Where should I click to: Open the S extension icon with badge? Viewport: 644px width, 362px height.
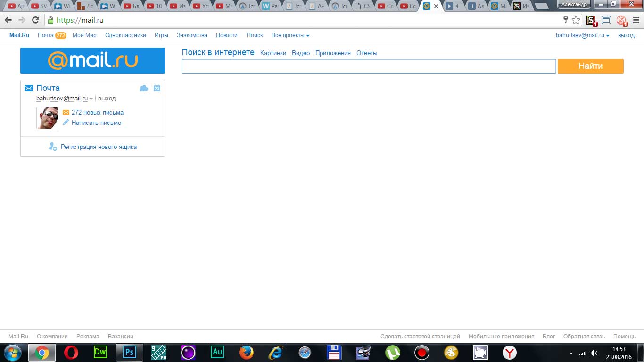[592, 20]
